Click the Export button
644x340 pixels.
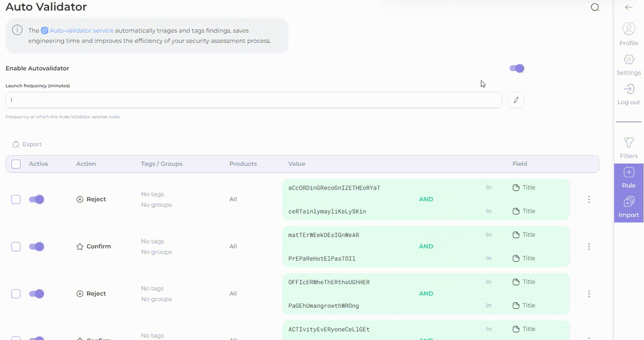[27, 144]
